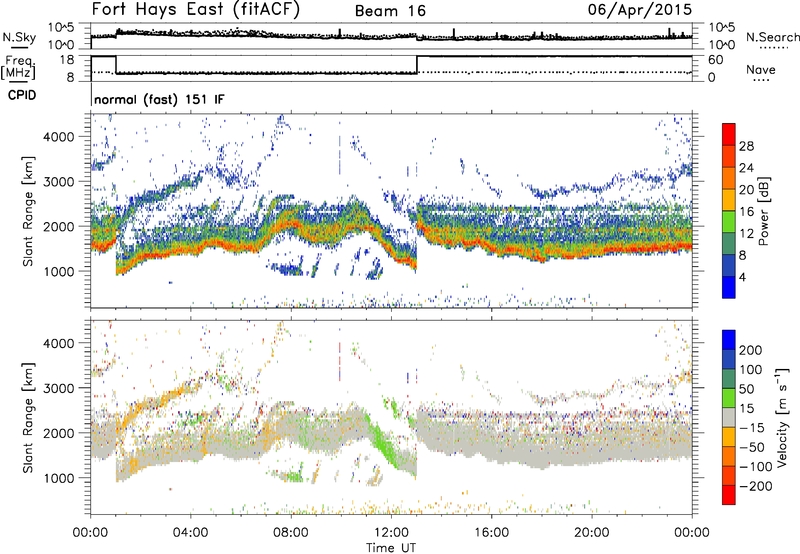Click the "08:00" time tick label

coord(290,533)
